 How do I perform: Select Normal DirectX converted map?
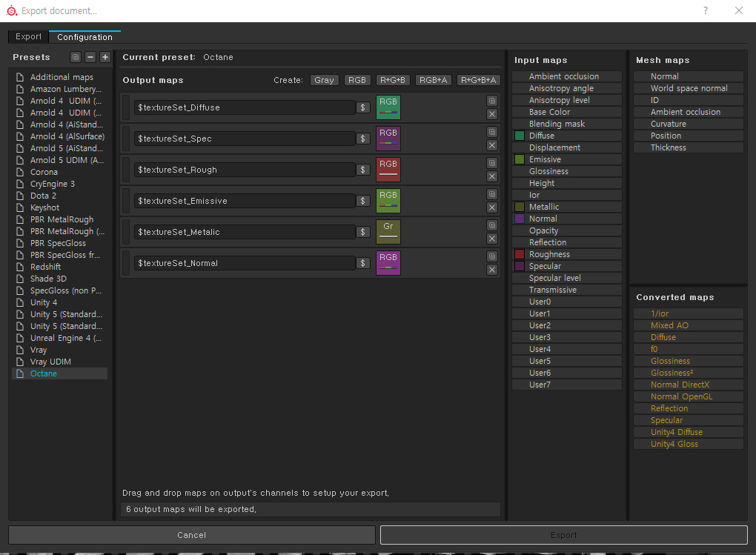tap(689, 385)
